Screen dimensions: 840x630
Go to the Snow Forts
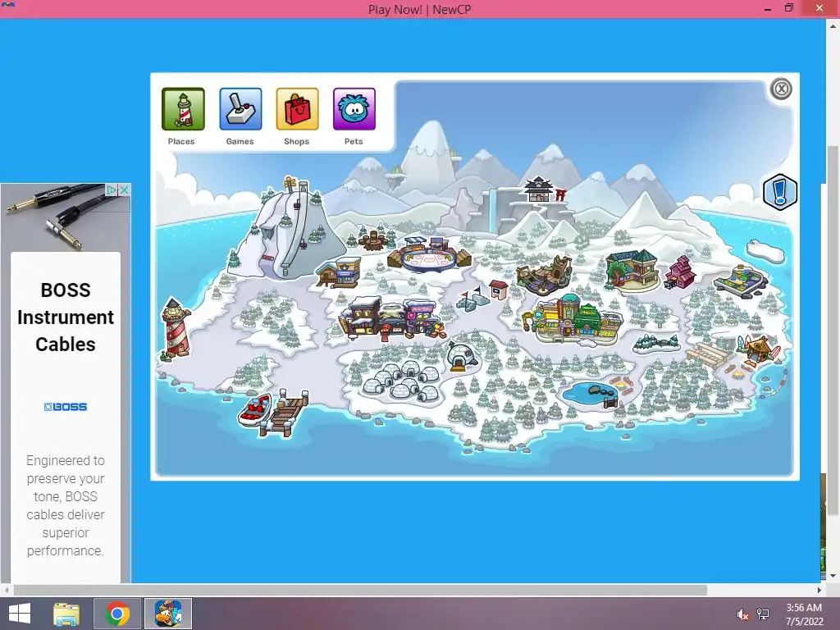tap(472, 299)
